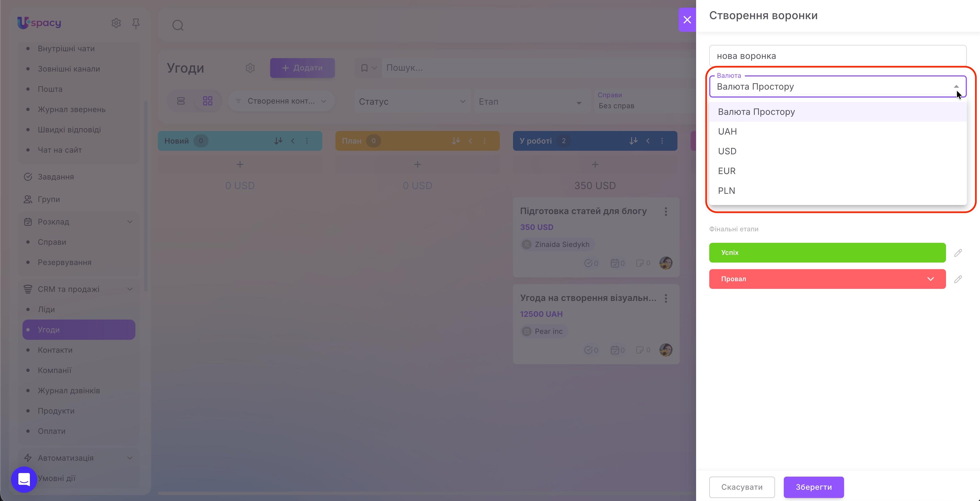Screen dimensions: 980x501
Task: Focus the funnel name field нова воронка
Action: click(x=838, y=56)
